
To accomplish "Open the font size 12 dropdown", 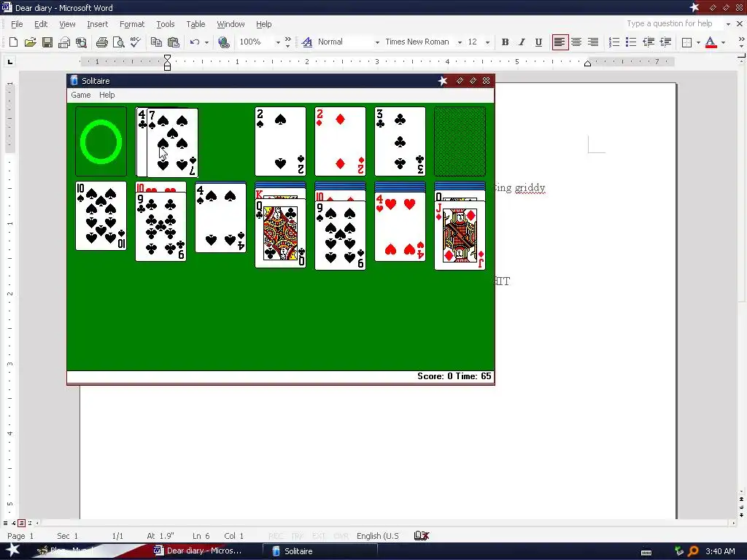I will click(487, 42).
